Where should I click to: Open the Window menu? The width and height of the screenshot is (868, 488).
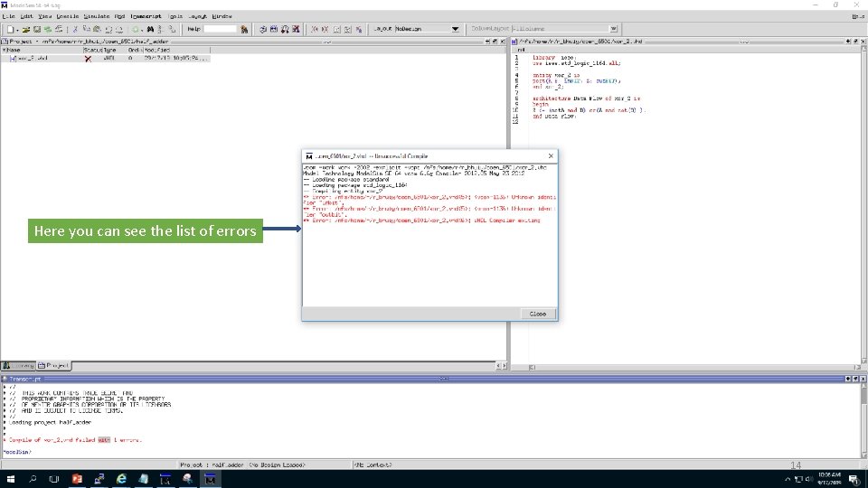point(222,16)
